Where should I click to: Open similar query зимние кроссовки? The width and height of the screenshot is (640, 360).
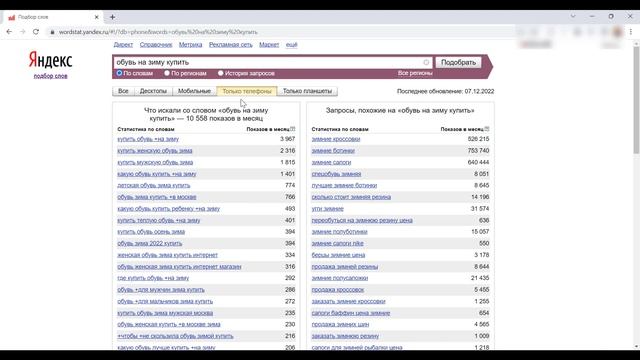(x=336, y=139)
